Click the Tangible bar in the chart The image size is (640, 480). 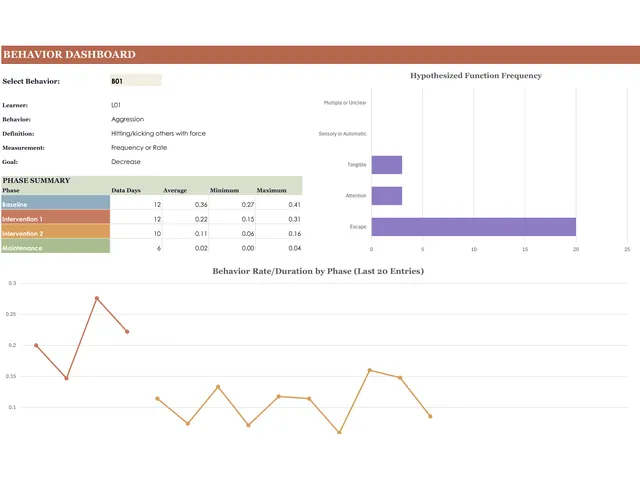[387, 165]
